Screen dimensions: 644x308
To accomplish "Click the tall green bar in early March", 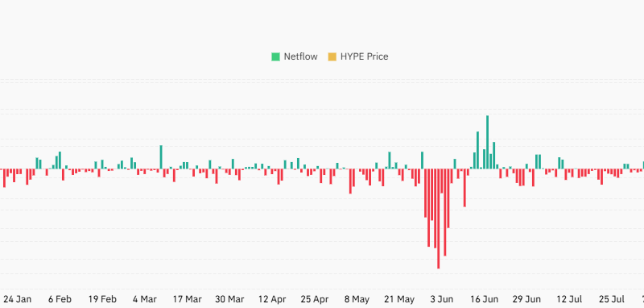I will [161, 156].
